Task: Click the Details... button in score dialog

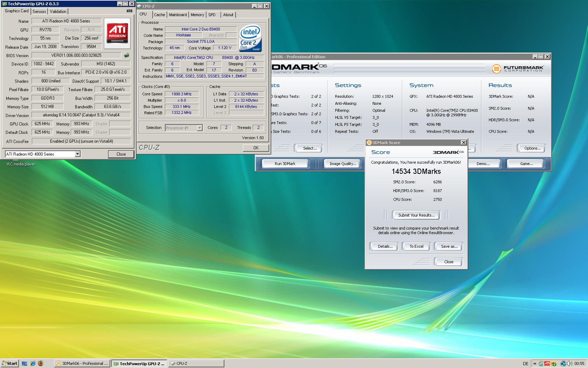Action: tap(385, 246)
